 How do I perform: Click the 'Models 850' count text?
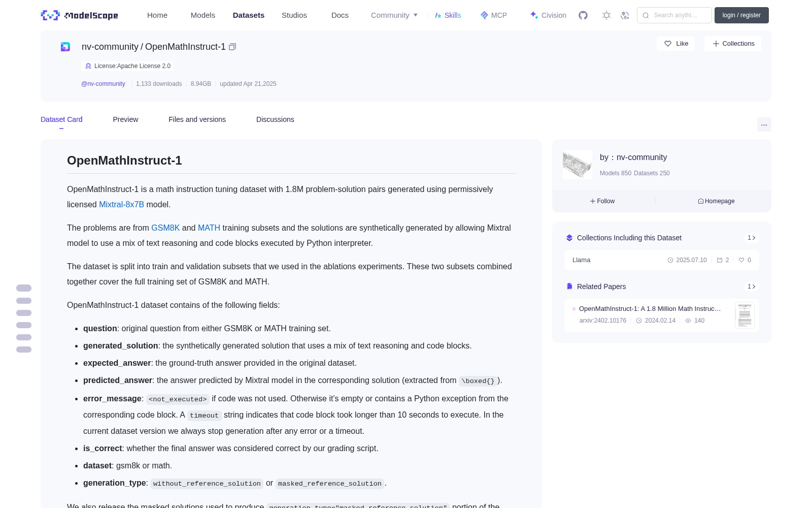tap(616, 173)
